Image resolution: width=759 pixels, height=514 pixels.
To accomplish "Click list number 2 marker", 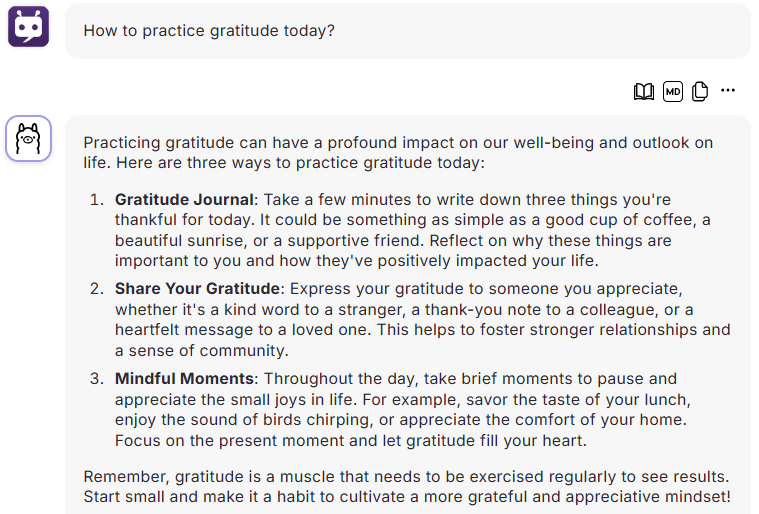I will click(97, 288).
